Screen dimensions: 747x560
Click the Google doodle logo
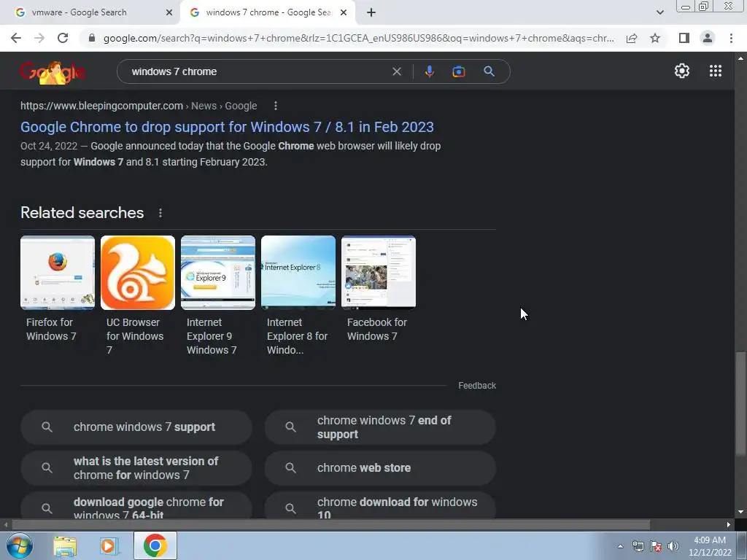click(53, 72)
